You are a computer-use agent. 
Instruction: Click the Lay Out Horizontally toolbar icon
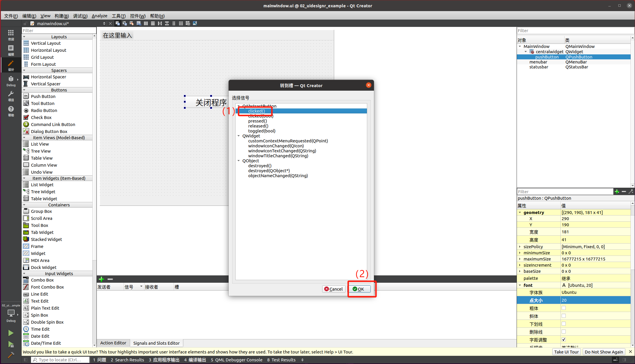146,23
